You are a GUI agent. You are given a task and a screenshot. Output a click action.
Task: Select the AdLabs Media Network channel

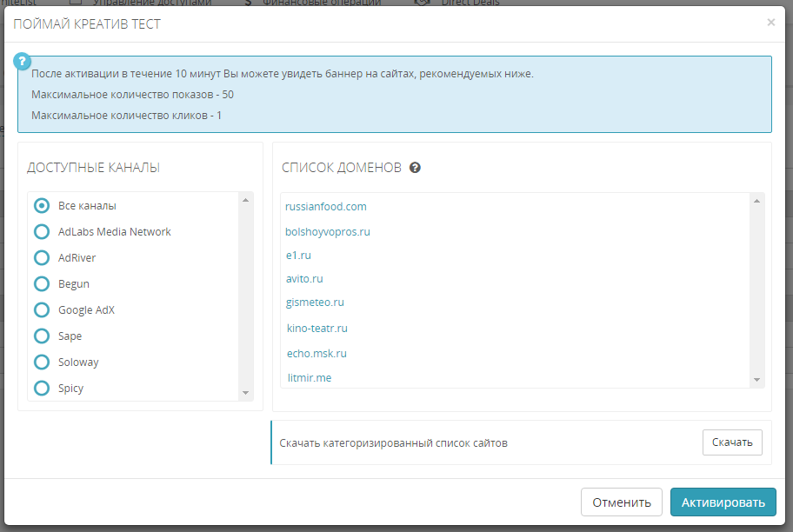(x=42, y=231)
